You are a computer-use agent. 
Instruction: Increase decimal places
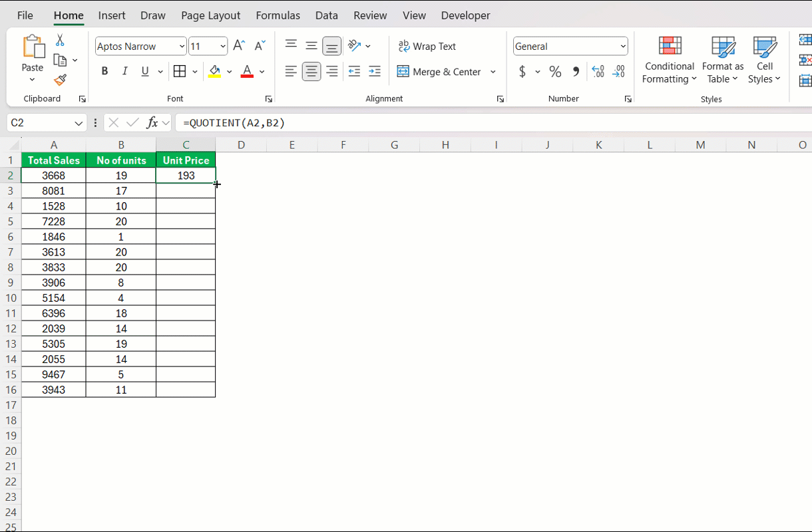coord(598,71)
